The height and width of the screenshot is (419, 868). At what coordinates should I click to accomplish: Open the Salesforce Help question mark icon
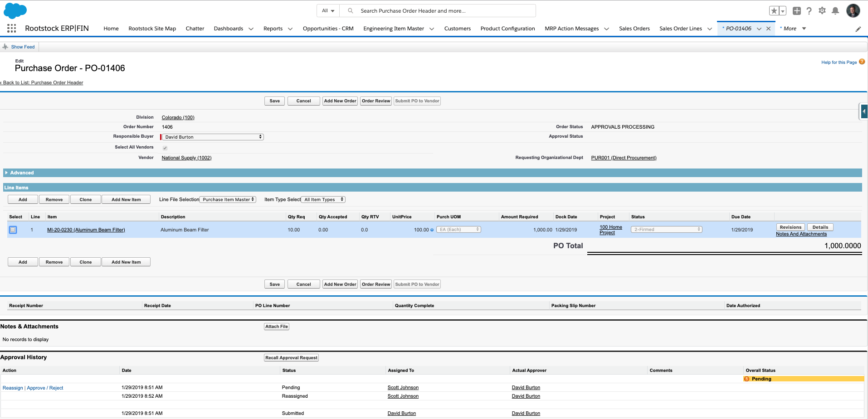pos(809,11)
